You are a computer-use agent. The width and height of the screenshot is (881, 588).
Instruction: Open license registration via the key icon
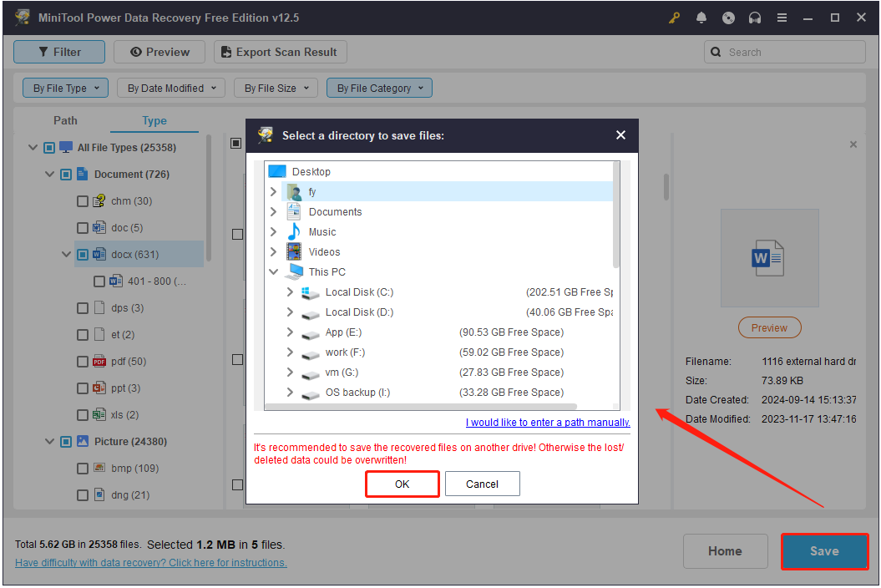point(674,17)
